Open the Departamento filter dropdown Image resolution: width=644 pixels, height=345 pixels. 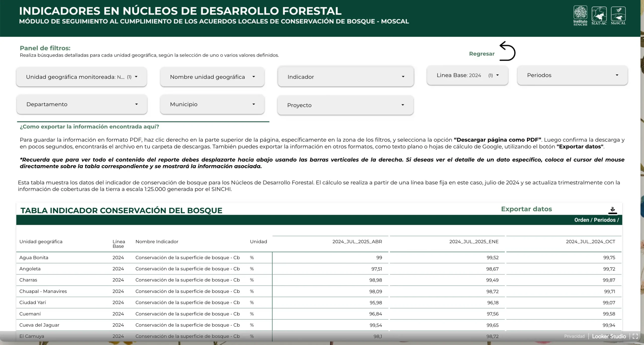click(82, 104)
